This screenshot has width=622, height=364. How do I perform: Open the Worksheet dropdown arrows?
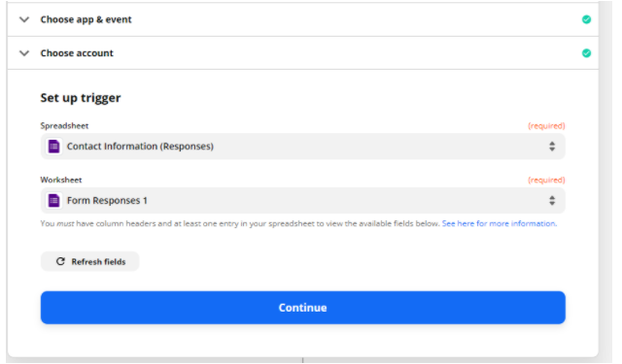[552, 200]
